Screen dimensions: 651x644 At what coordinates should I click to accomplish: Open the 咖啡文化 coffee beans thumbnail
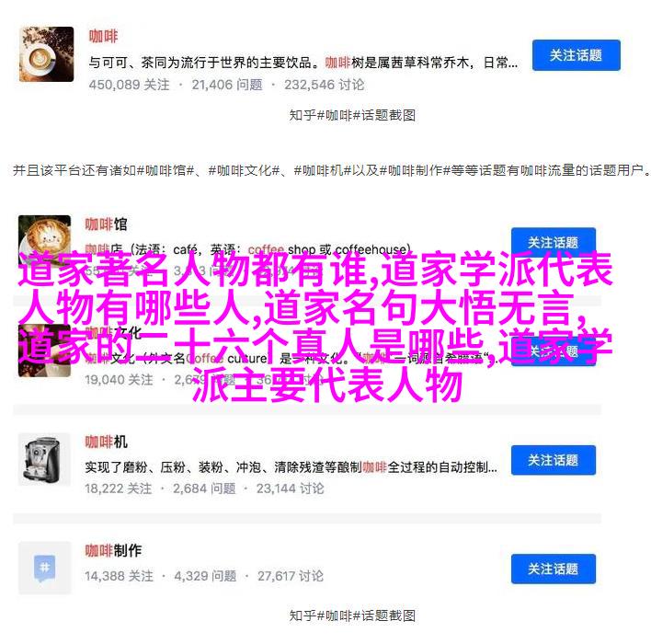pyautogui.click(x=44, y=353)
